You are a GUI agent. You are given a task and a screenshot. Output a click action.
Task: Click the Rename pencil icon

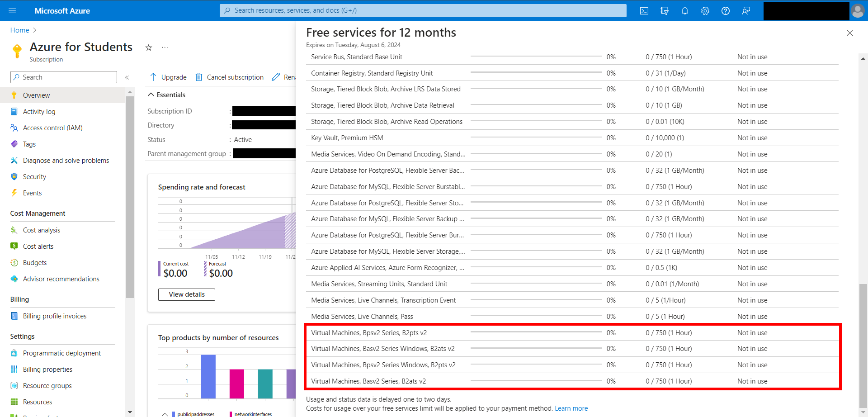click(276, 77)
